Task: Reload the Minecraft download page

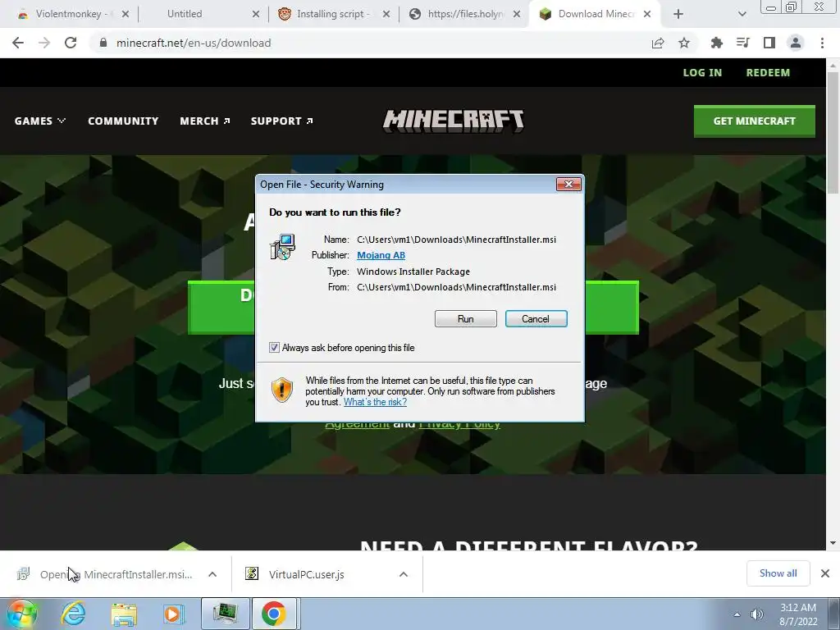Action: pyautogui.click(x=71, y=43)
